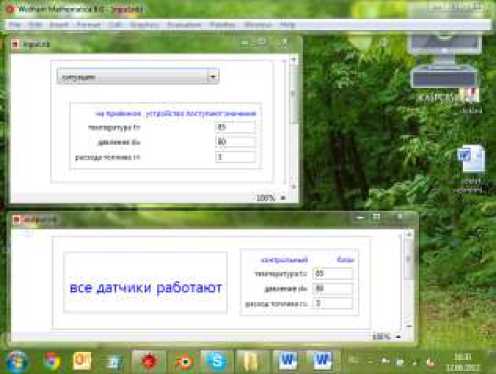This screenshot has height=374, width=496.
Task: Click the всe датчики работают message panel
Action: 145,282
